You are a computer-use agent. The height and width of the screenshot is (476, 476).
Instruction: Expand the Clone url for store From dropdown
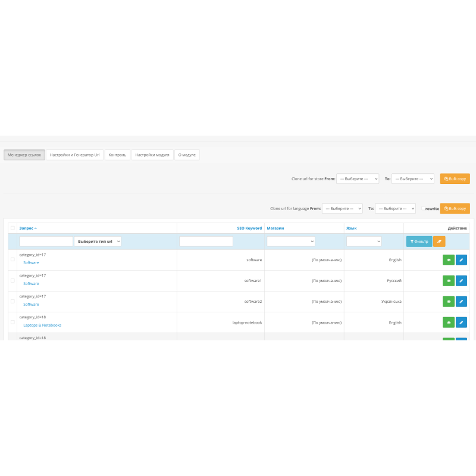357,178
